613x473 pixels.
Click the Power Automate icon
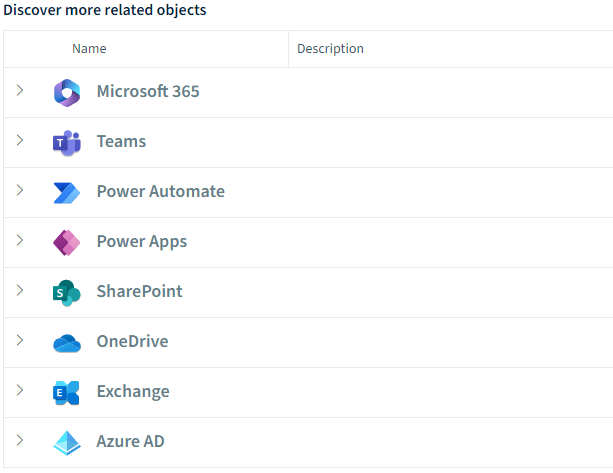pos(67,193)
